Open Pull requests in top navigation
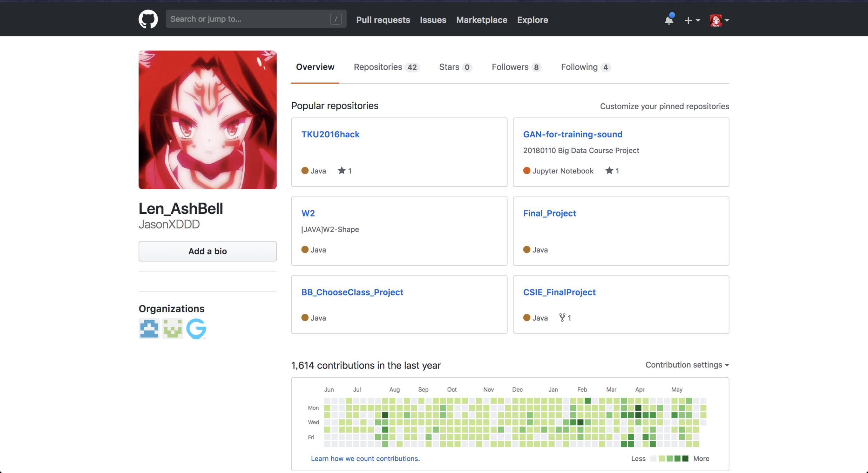Viewport: 868px width, 473px height. (383, 20)
